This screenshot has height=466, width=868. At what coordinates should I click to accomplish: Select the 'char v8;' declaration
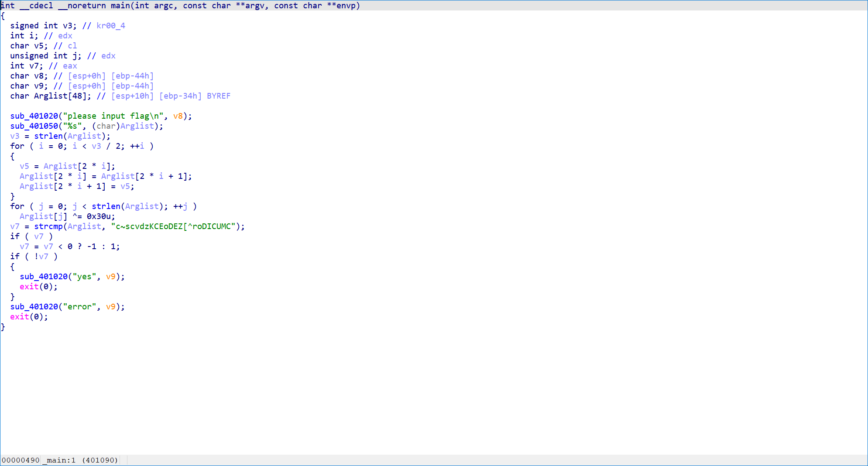29,76
